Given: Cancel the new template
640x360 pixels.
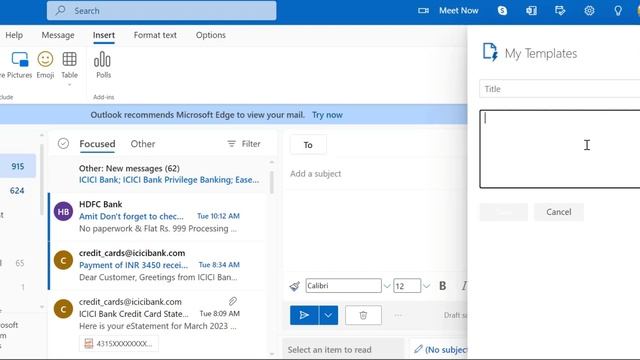Looking at the screenshot, I should click(559, 212).
